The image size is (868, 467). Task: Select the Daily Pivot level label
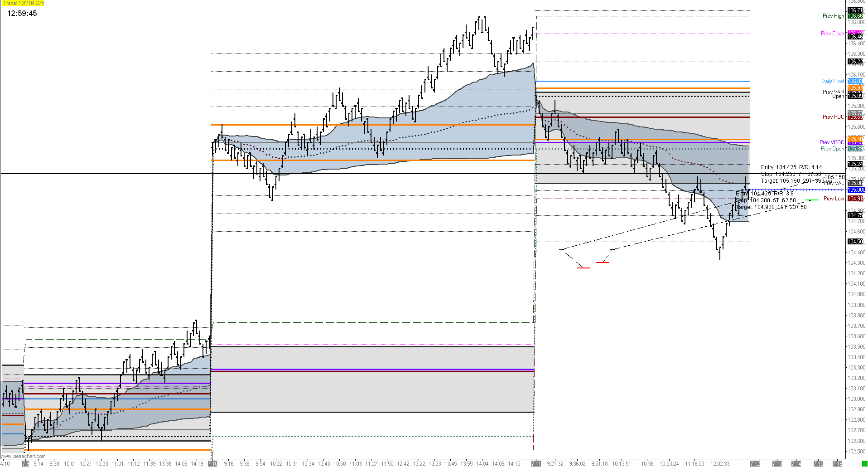[x=833, y=81]
